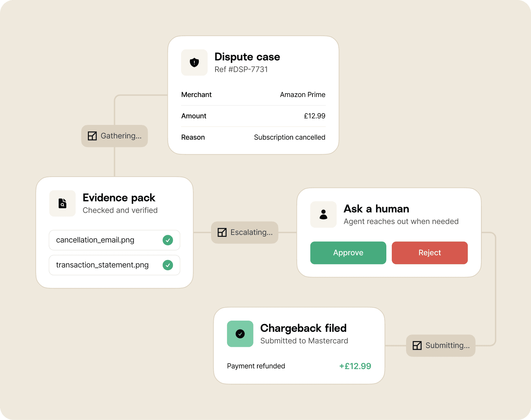Click the Evidence pack heading
Image resolution: width=531 pixels, height=420 pixels.
click(x=119, y=198)
